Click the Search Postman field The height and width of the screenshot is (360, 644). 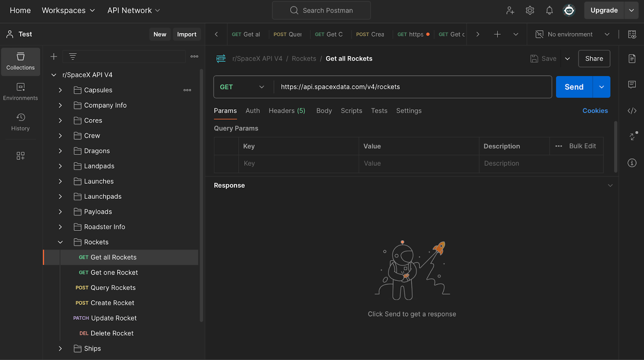(321, 10)
